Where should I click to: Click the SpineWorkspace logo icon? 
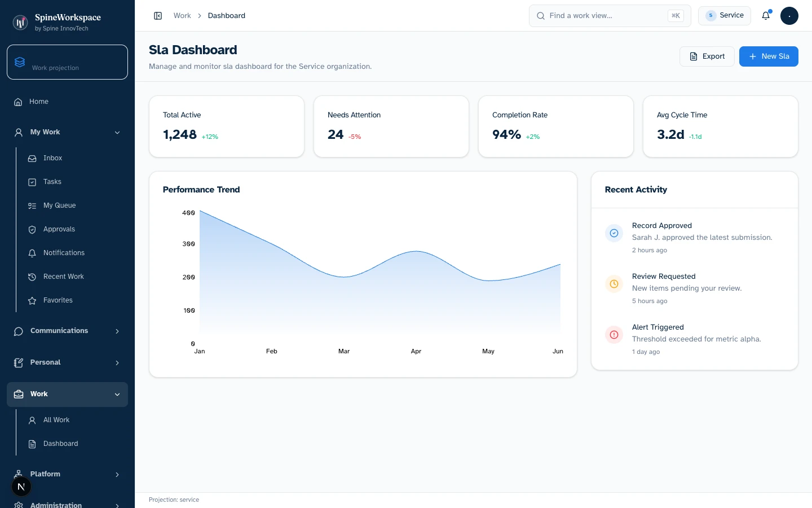[20, 23]
